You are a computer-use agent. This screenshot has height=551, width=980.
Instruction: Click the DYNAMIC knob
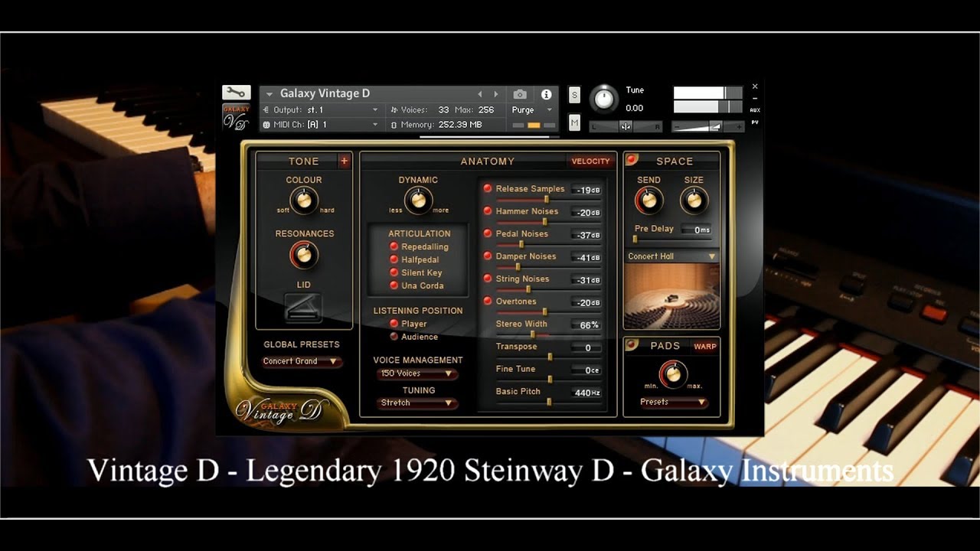click(418, 200)
